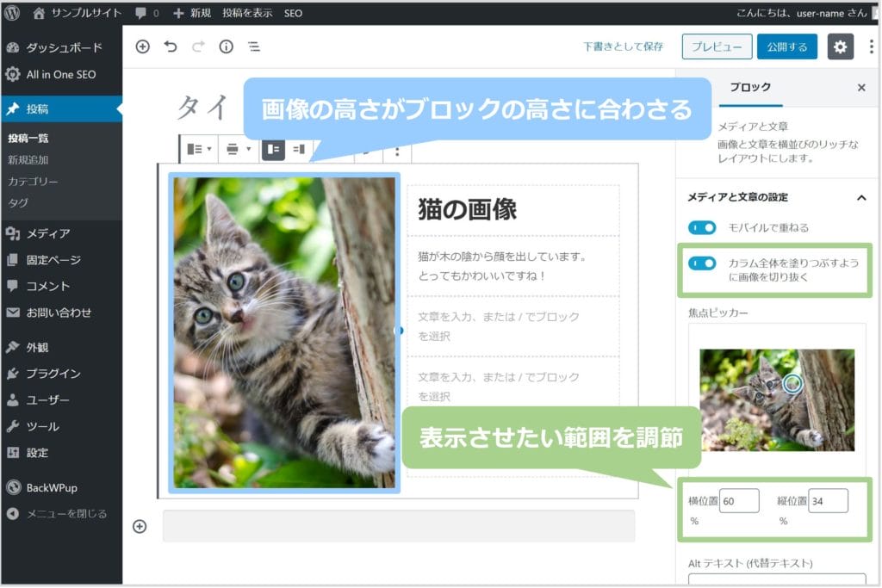The width and height of the screenshot is (882, 588).
Task: Select show media on right icon
Action: click(299, 149)
